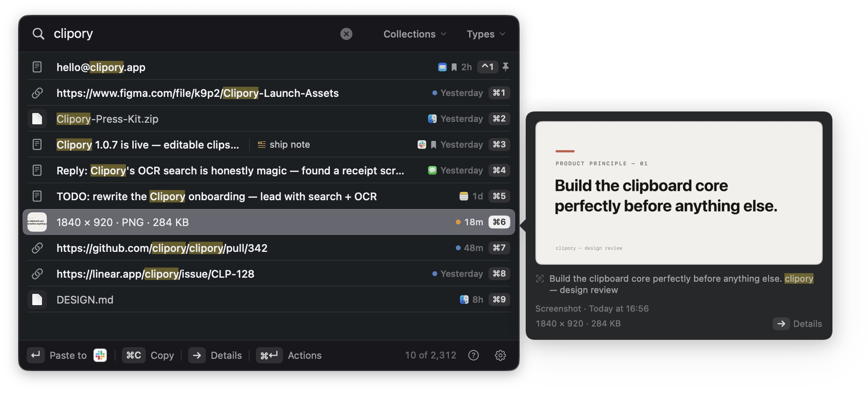868x398 pixels.
Task: Click the footer Details arrow action
Action: (215, 355)
